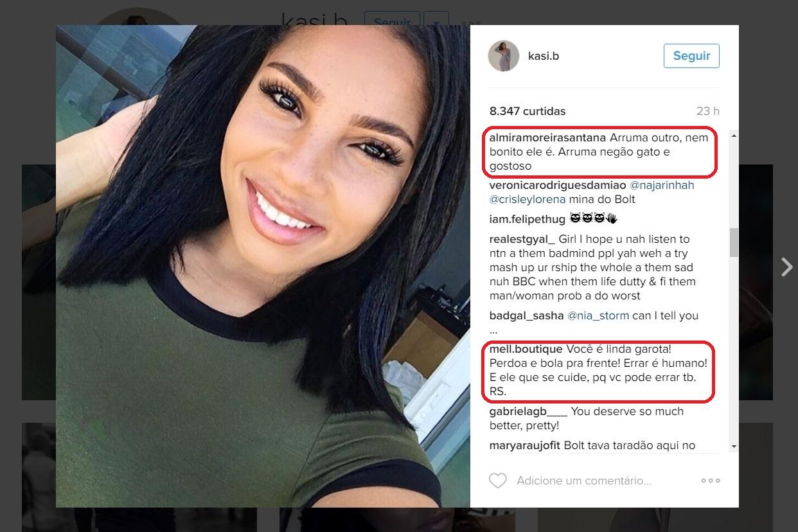Add a comment input field

click(x=583, y=481)
